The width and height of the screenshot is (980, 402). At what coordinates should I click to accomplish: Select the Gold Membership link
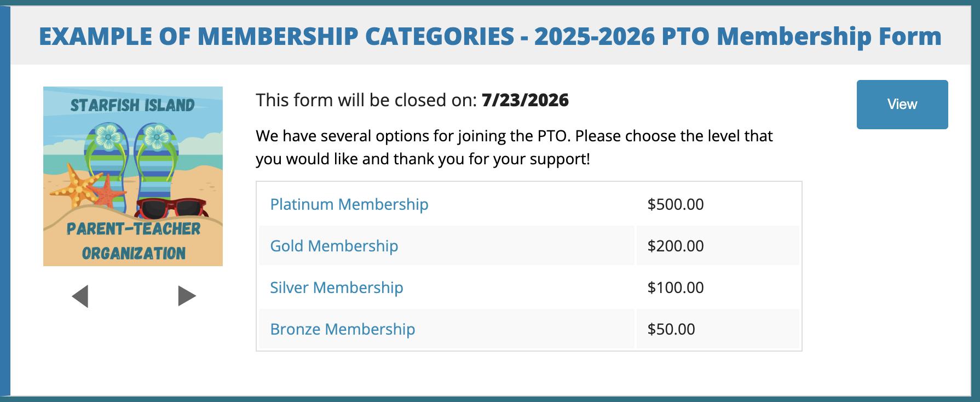pos(334,246)
